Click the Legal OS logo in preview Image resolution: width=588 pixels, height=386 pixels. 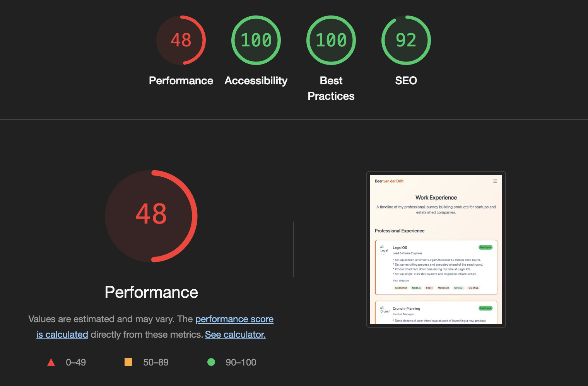pyautogui.click(x=383, y=249)
